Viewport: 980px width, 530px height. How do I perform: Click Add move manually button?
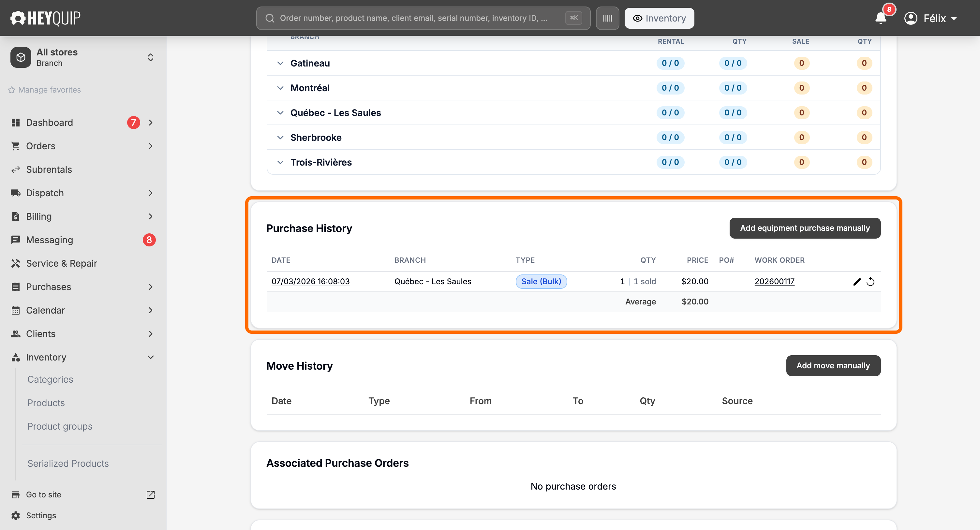pos(833,366)
